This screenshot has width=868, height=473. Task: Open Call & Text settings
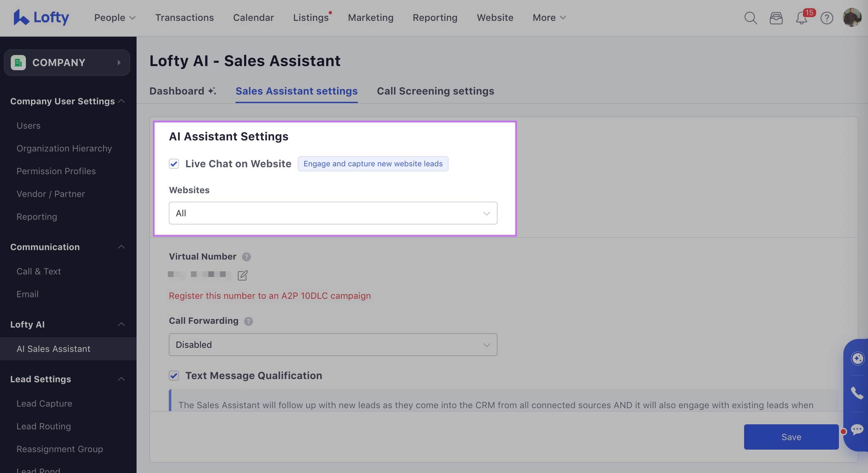coord(39,271)
